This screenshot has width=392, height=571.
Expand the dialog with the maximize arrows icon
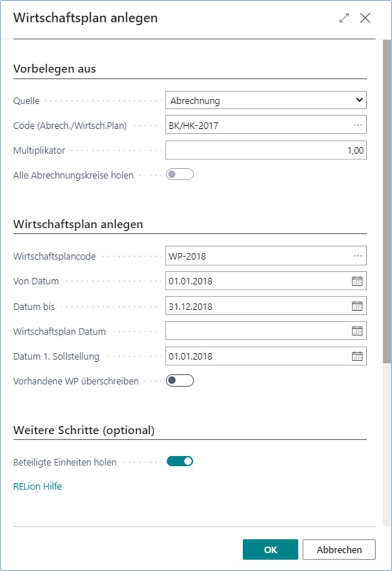click(x=344, y=18)
